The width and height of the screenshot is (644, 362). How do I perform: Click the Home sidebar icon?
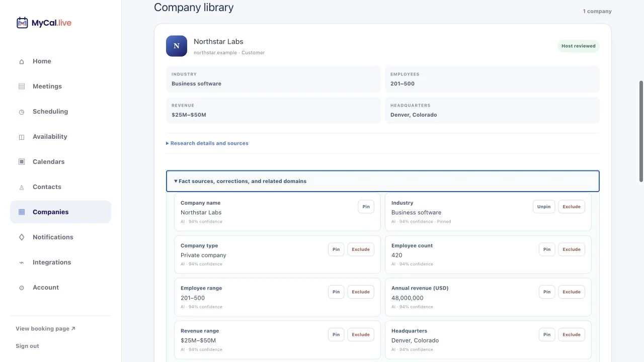(x=22, y=61)
